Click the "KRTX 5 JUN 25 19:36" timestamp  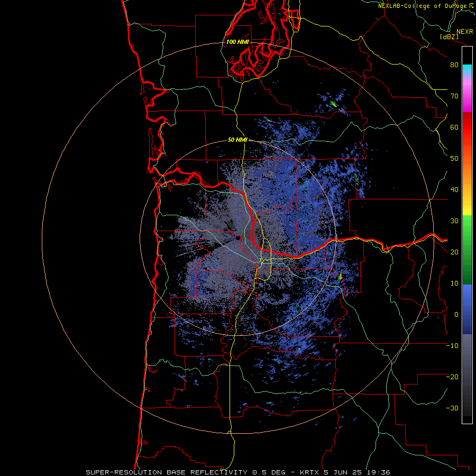coord(345,472)
